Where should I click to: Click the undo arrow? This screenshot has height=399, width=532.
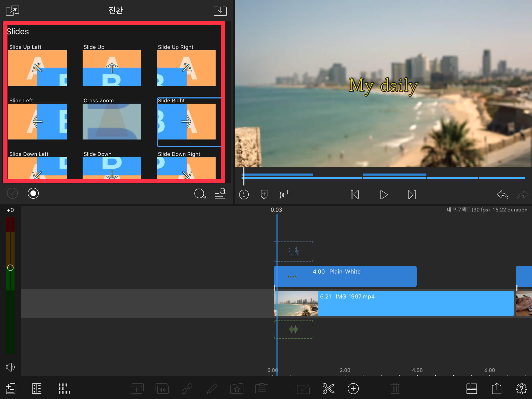[x=502, y=195]
